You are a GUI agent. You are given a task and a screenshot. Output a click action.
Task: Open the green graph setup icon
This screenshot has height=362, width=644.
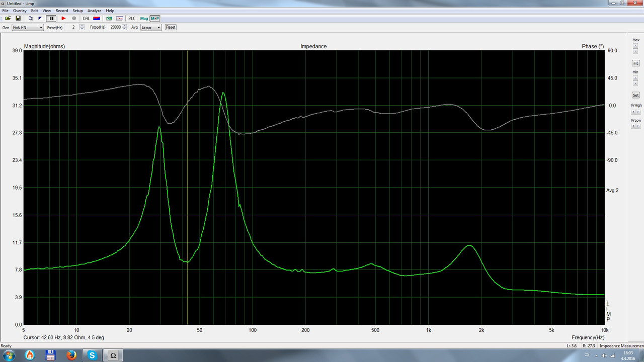(109, 18)
